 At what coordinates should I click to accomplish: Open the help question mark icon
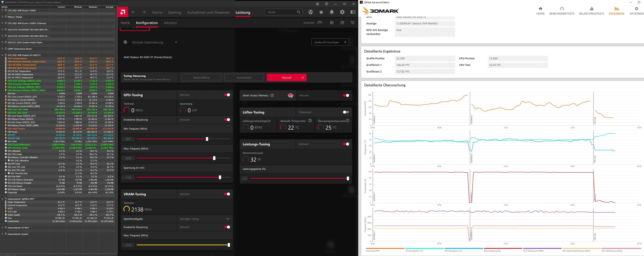point(327,4)
